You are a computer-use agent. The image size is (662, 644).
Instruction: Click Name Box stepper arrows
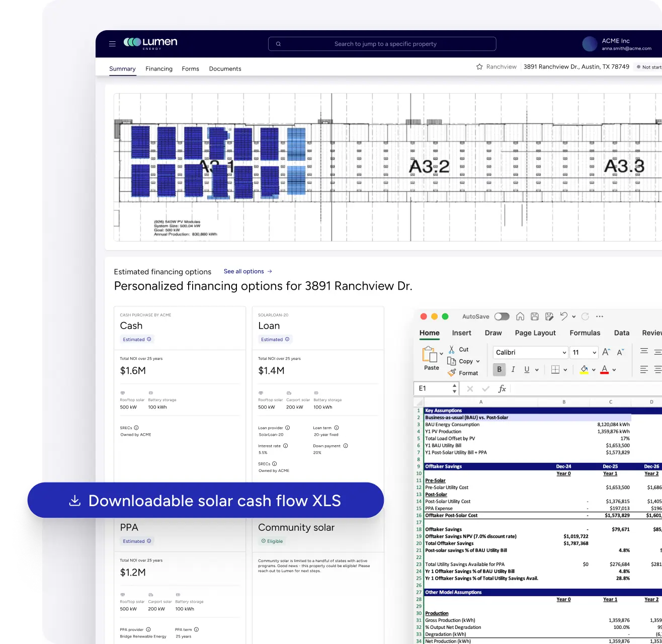455,389
